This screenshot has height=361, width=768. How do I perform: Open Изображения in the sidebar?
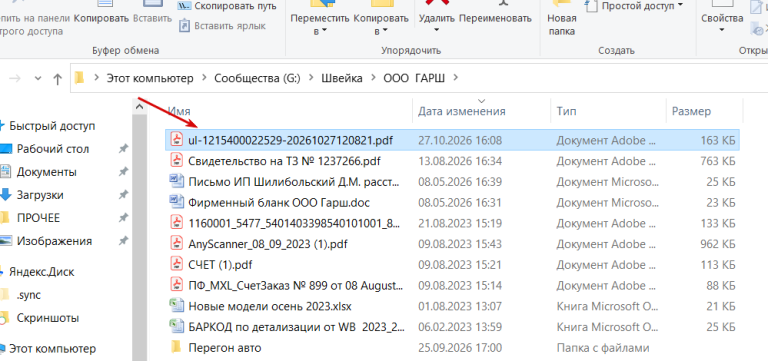(x=54, y=241)
